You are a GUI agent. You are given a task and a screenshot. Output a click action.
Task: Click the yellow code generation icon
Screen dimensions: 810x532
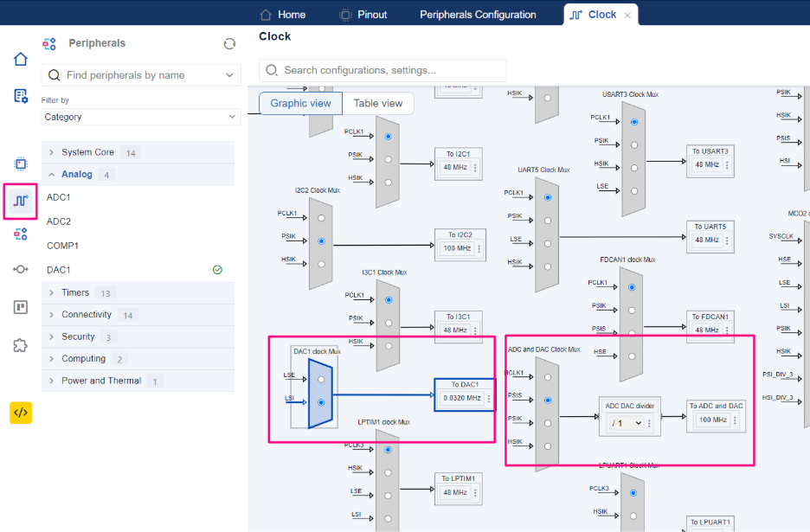pos(21,413)
